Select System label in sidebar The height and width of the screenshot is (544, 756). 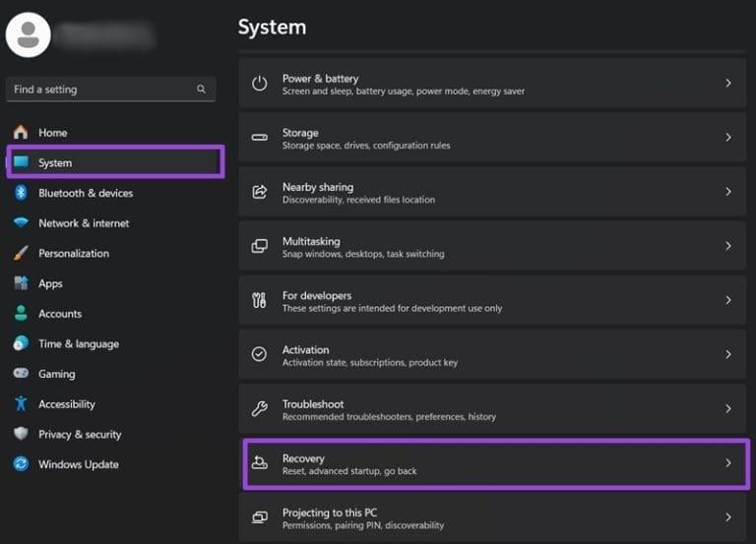[x=55, y=163]
